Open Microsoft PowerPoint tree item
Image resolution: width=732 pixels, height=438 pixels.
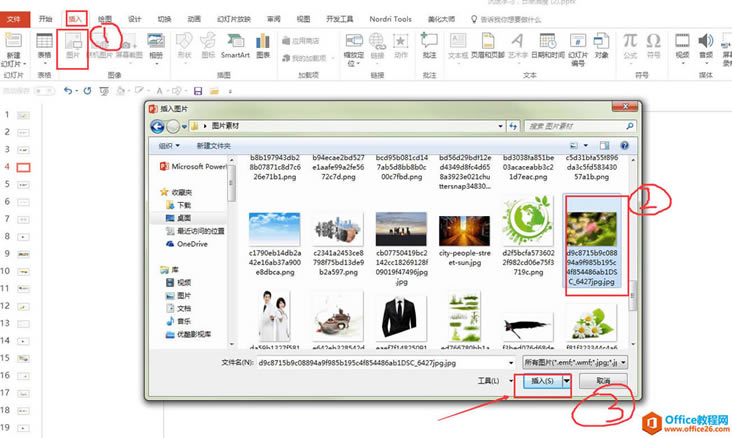[193, 166]
